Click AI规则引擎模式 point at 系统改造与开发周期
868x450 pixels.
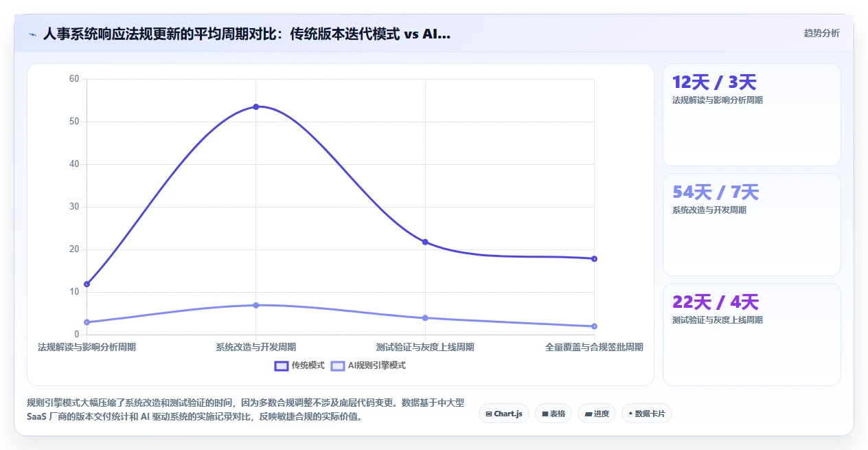coord(256,305)
